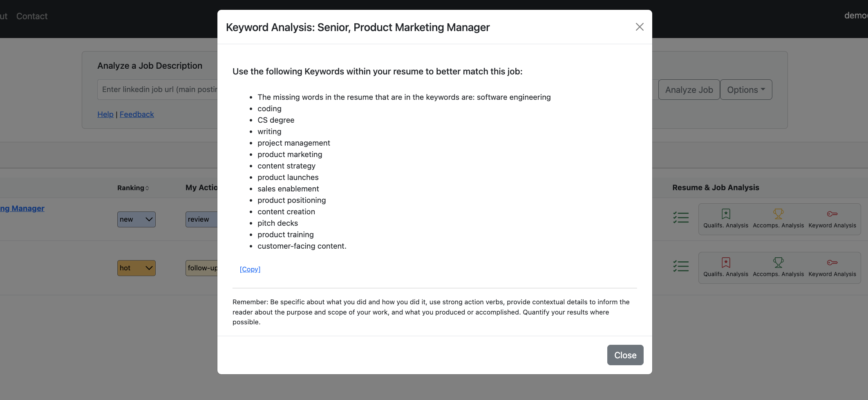The image size is (868, 400).
Task: Close the dialog with the X icon
Action: pyautogui.click(x=640, y=27)
